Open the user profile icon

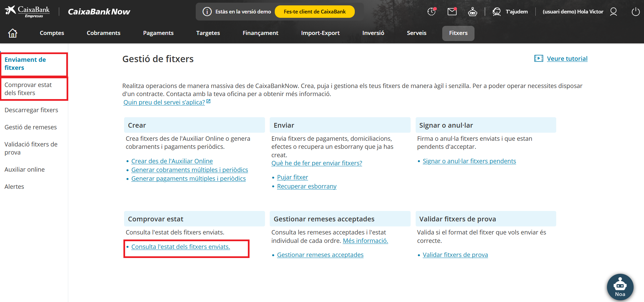click(x=613, y=12)
